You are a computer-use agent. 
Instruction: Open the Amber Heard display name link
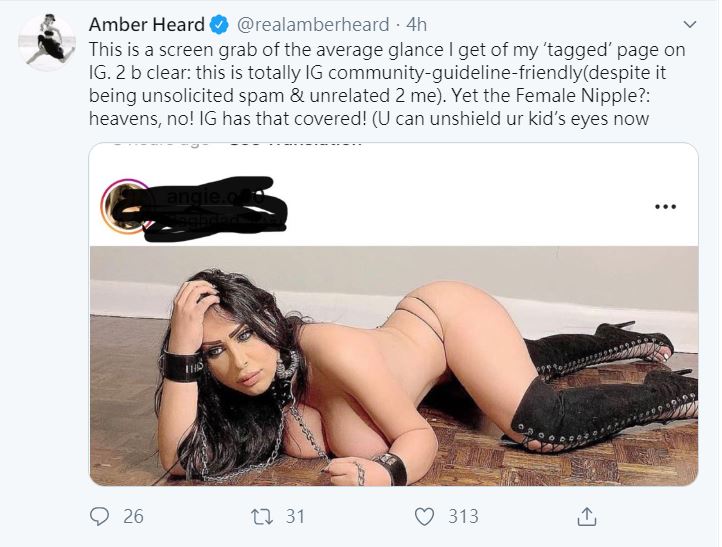click(146, 24)
